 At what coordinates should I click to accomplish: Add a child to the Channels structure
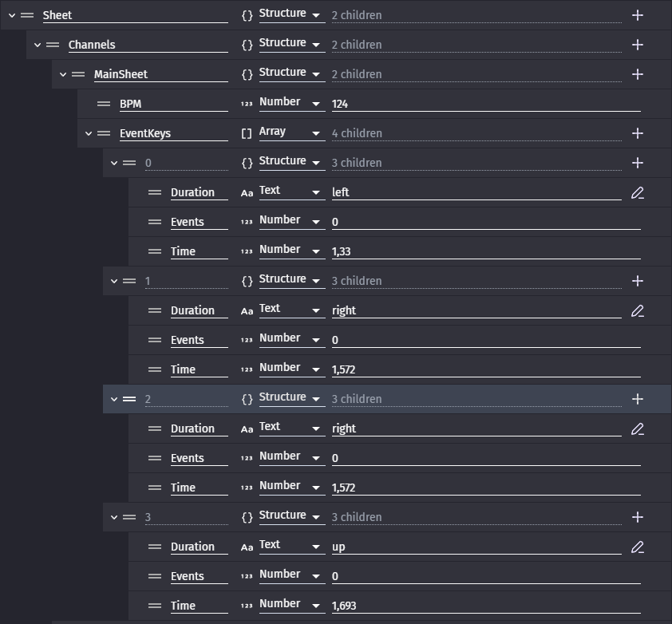(637, 45)
